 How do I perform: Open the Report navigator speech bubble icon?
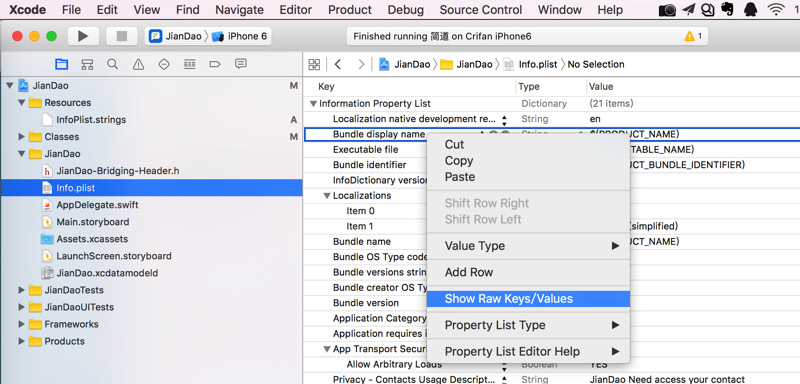click(x=241, y=64)
